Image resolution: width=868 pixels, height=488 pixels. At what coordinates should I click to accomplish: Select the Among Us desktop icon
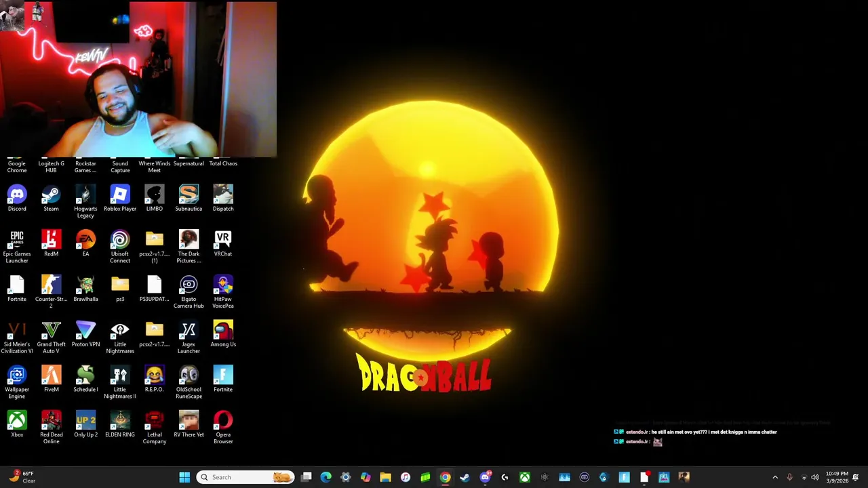pos(223,333)
